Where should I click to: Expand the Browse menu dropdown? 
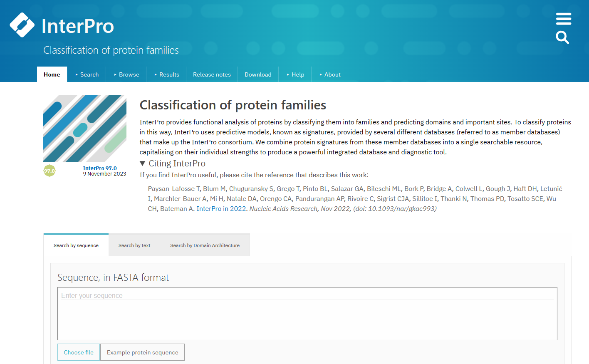[126, 74]
